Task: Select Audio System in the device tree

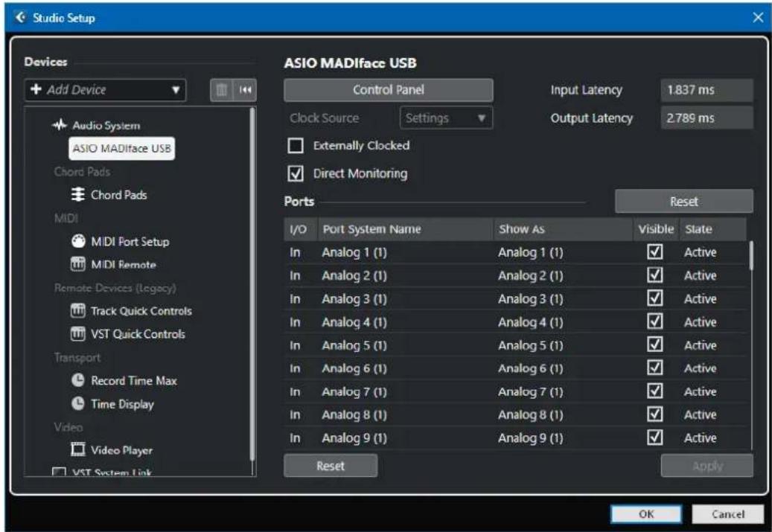Action: tap(106, 126)
